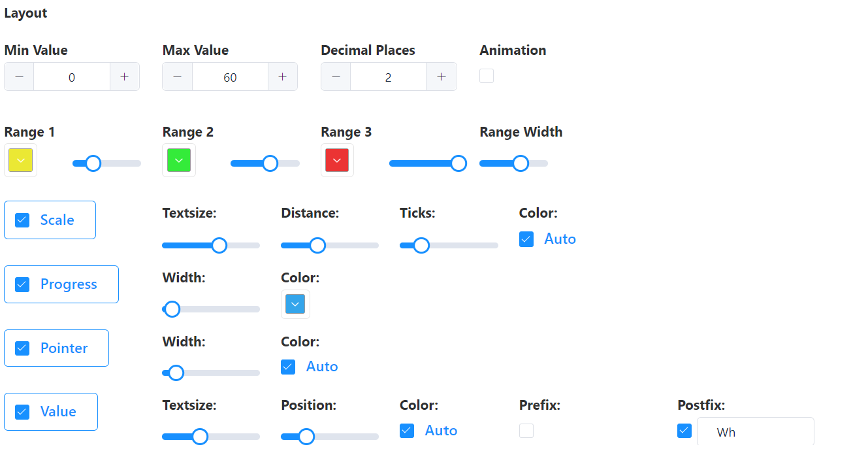Click minus button for Max Value
Viewport: 868px width, 468px height.
pyautogui.click(x=178, y=77)
